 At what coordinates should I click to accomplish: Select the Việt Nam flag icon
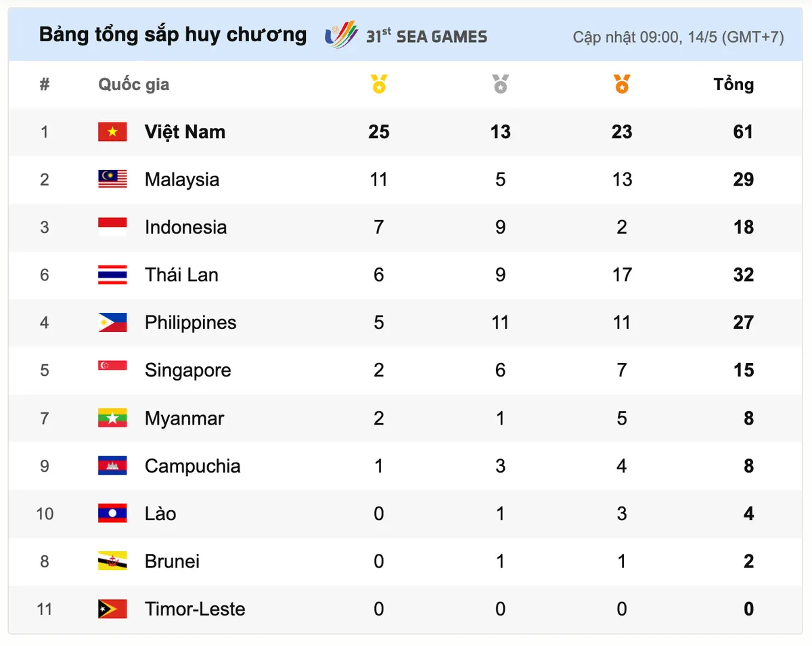coord(112,132)
